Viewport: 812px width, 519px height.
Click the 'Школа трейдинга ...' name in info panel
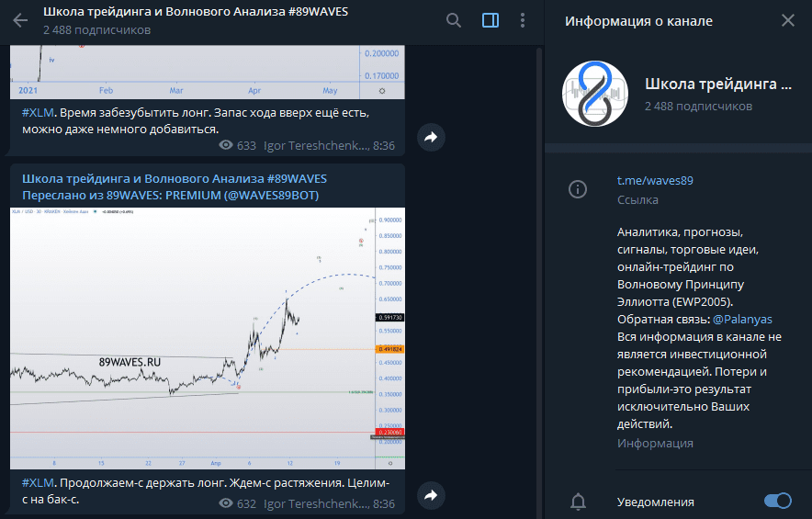point(718,84)
